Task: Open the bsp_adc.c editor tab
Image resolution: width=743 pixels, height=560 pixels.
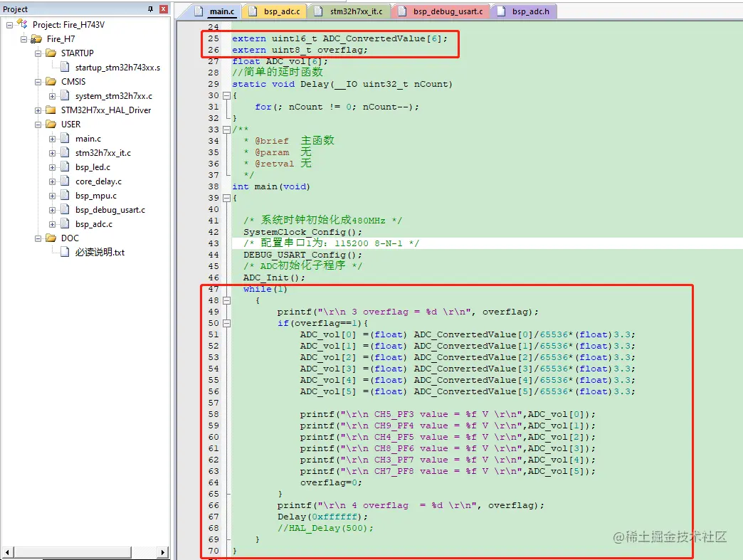Action: pos(275,11)
